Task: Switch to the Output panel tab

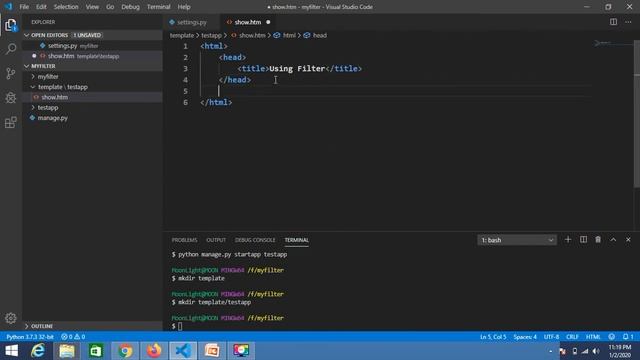Action: point(216,240)
